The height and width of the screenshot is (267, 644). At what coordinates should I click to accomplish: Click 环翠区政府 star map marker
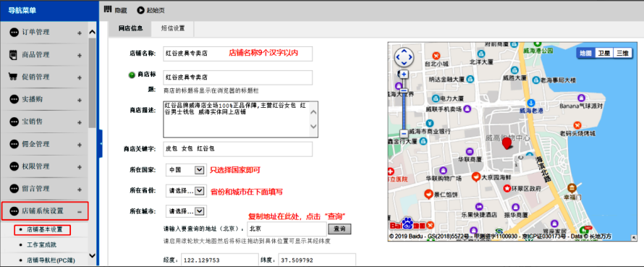(507, 189)
